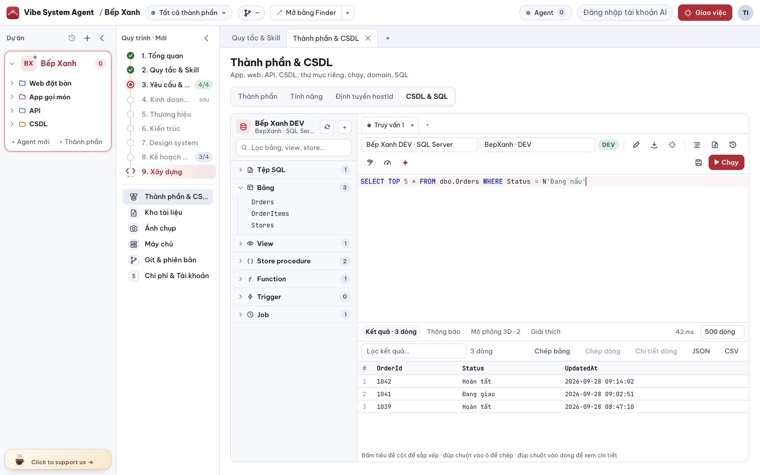Click the first small icon left of the gauge
This screenshot has width=760, height=475.
click(370, 162)
